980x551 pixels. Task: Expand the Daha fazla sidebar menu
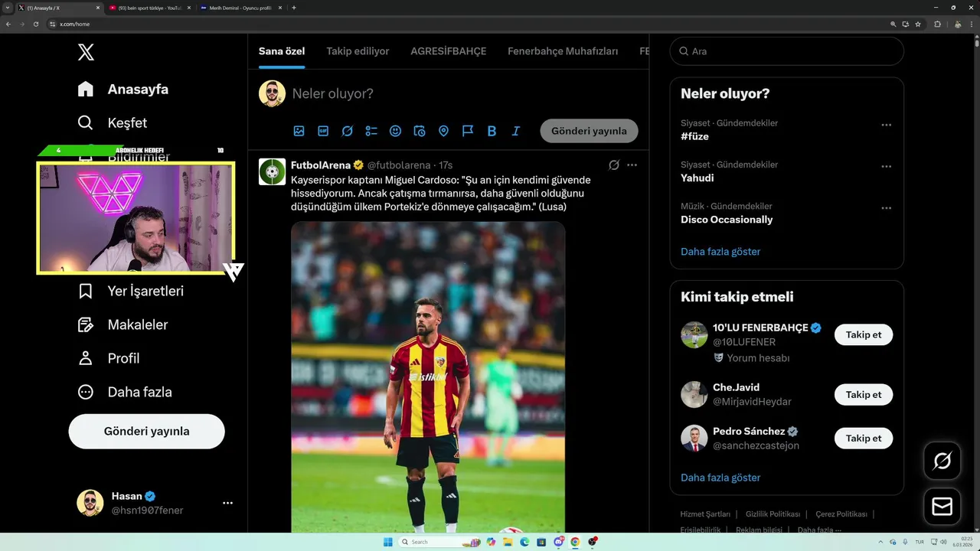click(x=125, y=392)
